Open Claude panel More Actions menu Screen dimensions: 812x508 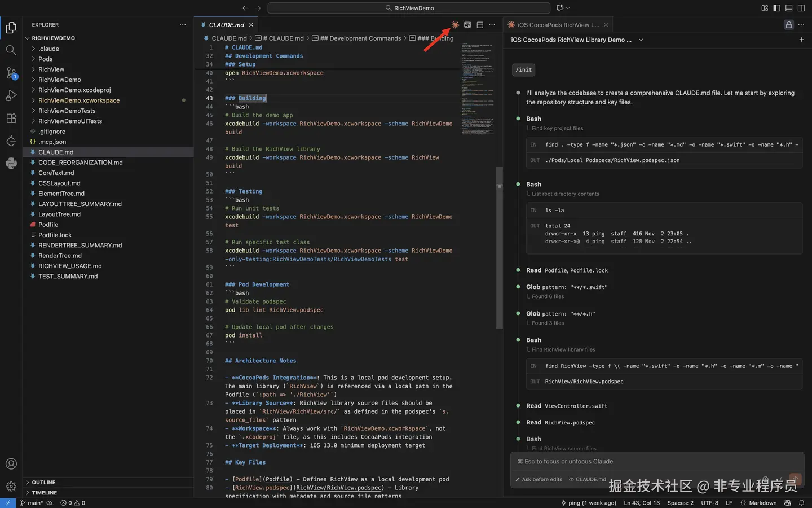pyautogui.click(x=801, y=25)
